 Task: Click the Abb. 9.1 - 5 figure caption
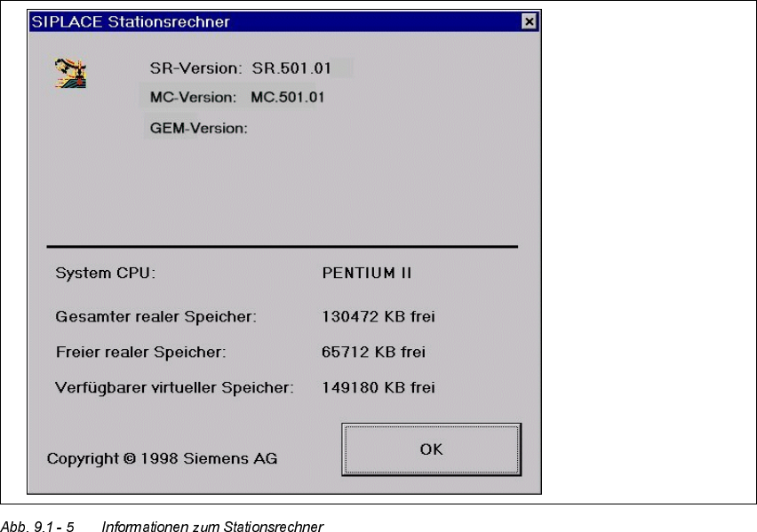[x=162, y=526]
